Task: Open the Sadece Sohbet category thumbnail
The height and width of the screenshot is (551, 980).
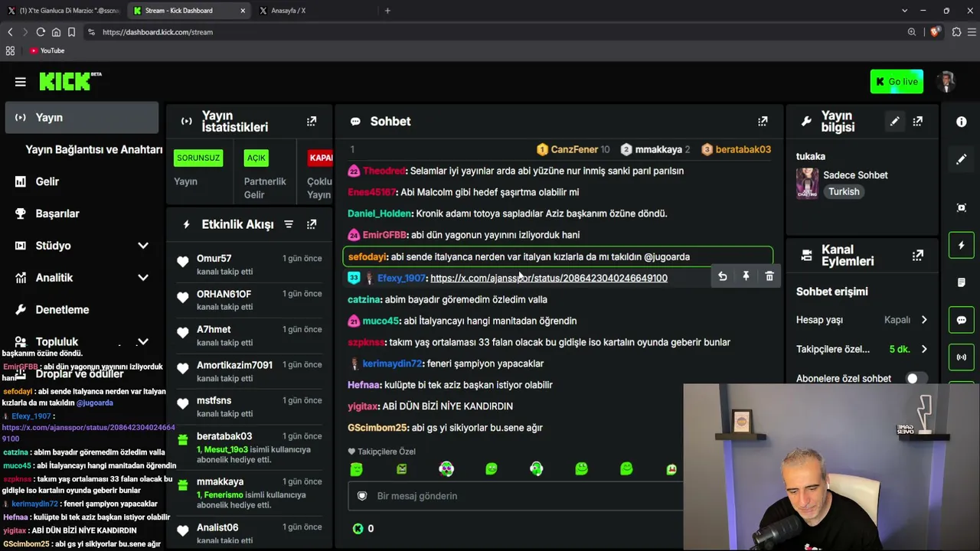Action: [807, 184]
